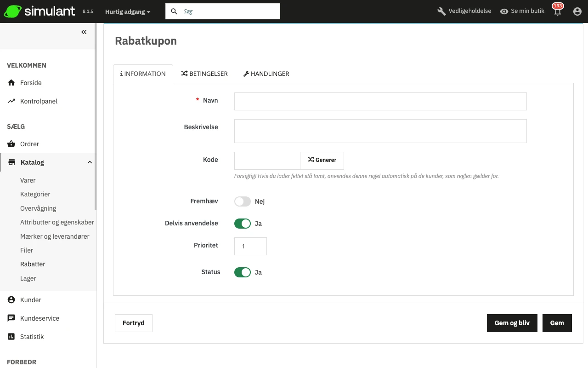Collapse the Katalog menu section
This screenshot has width=588, height=368.
click(x=90, y=162)
